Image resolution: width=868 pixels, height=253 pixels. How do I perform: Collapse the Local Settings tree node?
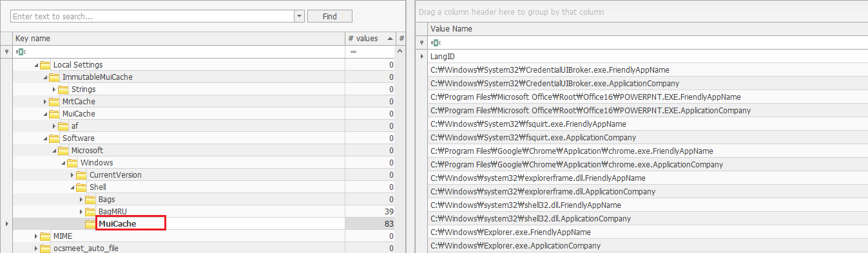(36, 65)
